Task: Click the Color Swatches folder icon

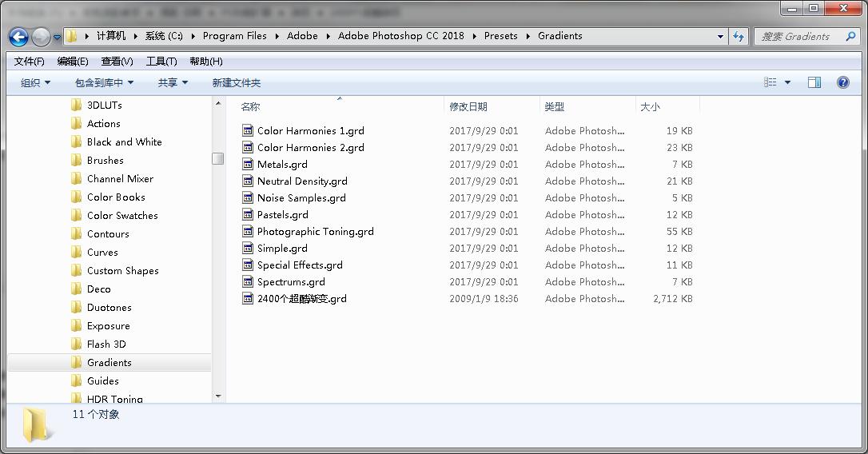Action: click(x=77, y=215)
